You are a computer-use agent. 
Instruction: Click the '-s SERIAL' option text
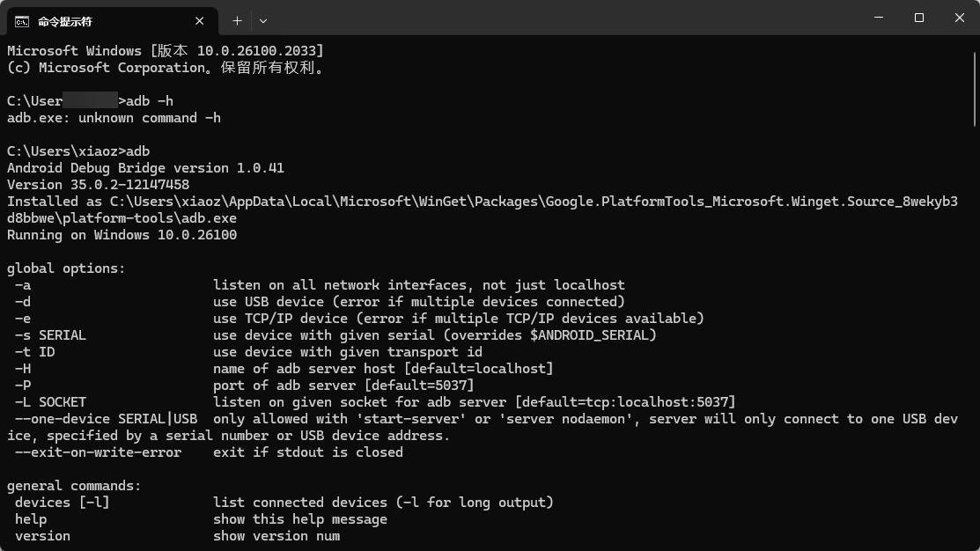50,335
